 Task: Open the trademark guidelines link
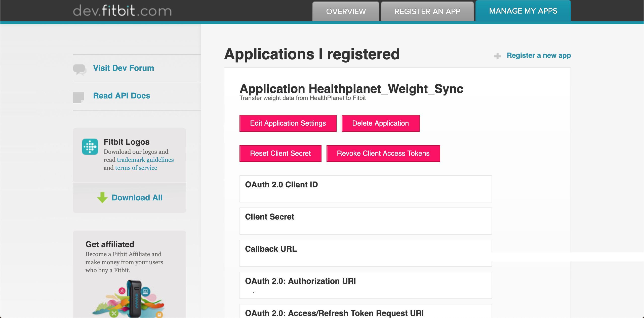click(x=145, y=160)
